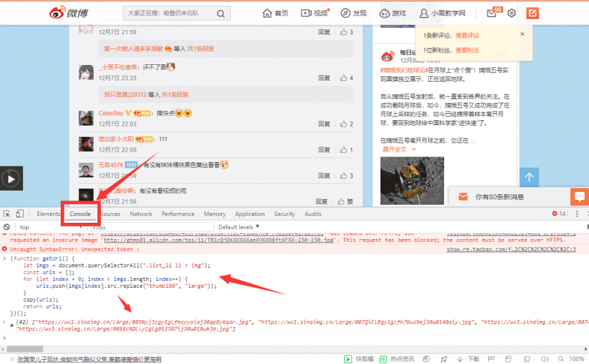Open the 下载 downloads button
The width and height of the screenshot is (589, 364).
(x=468, y=359)
